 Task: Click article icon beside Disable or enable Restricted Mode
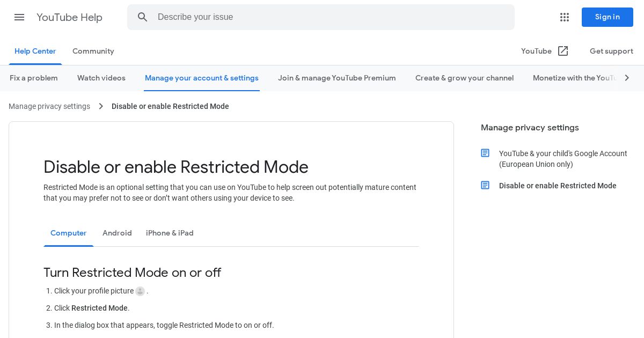tap(485, 185)
